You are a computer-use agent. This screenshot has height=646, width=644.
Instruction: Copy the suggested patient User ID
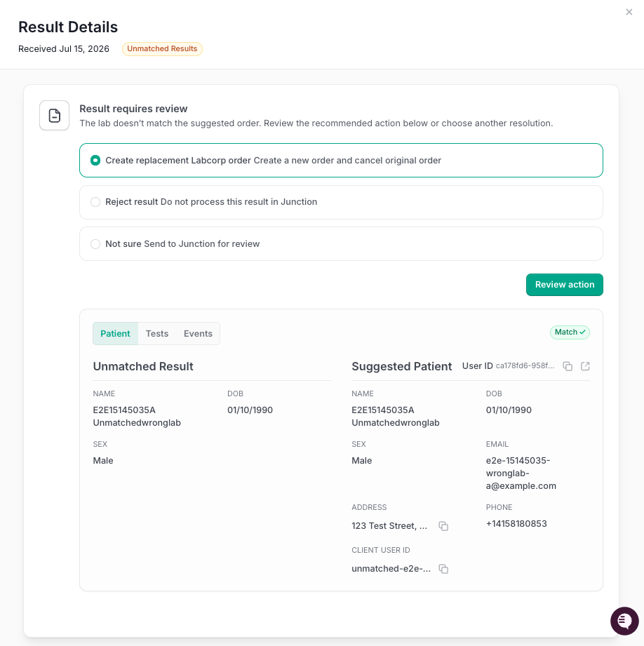click(568, 366)
